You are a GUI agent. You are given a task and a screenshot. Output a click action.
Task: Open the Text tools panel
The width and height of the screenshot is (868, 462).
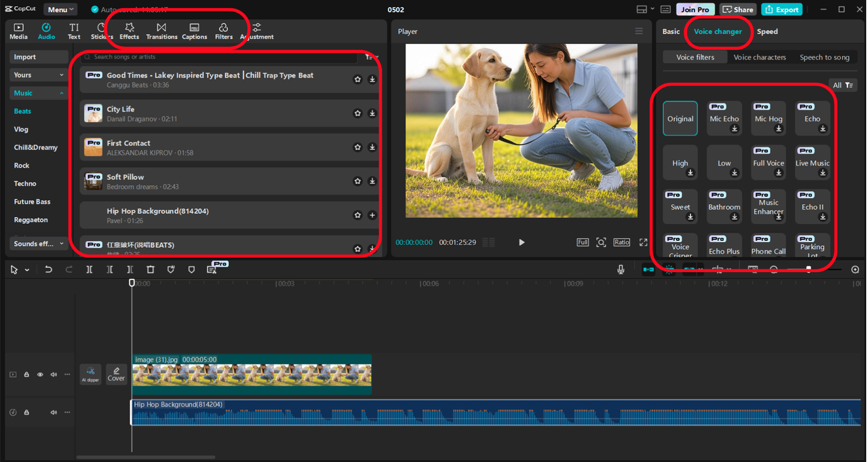click(x=74, y=31)
